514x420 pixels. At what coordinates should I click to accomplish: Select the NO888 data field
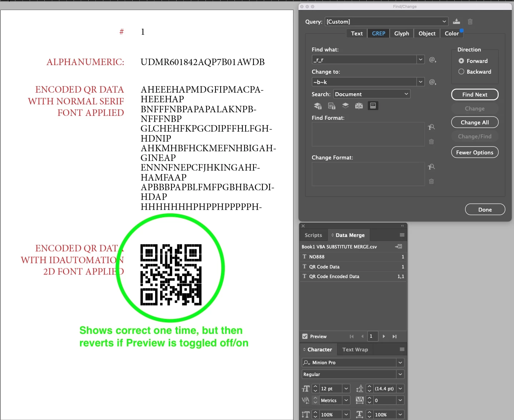click(353, 257)
